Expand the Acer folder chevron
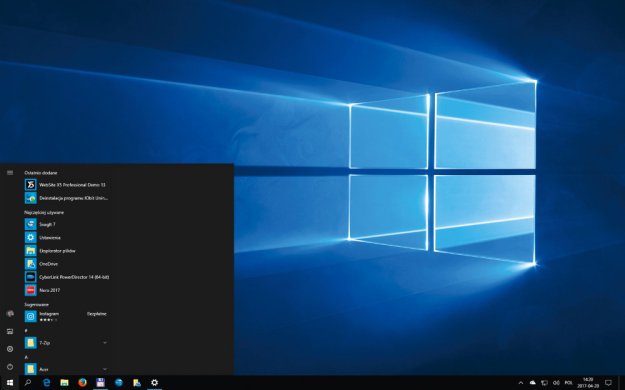This screenshot has width=625, height=390. pyautogui.click(x=105, y=369)
